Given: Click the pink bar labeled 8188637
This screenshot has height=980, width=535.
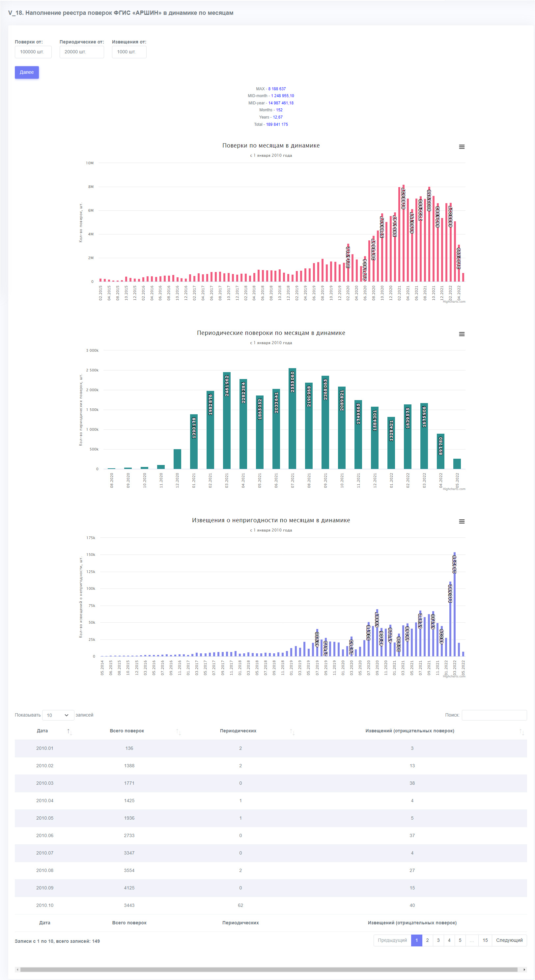Looking at the screenshot, I should click(x=403, y=233).
